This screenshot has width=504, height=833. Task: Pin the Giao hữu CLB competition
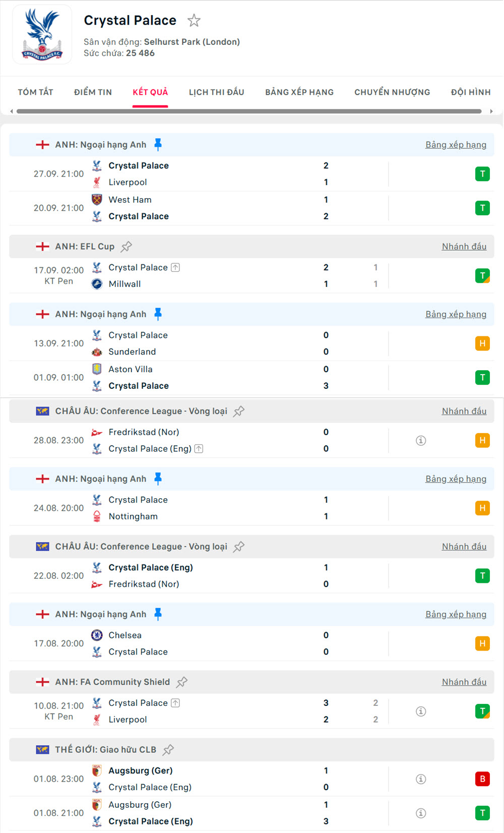click(x=168, y=750)
